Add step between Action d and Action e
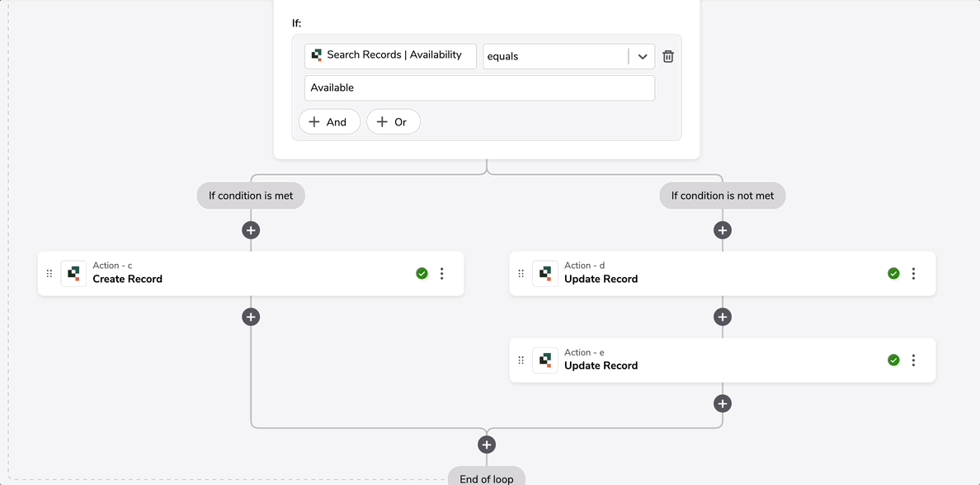 pyautogui.click(x=723, y=317)
